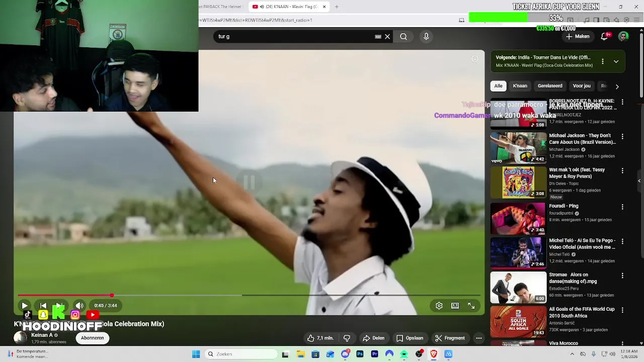Open File Explorer from the taskbar

[x=300, y=354]
